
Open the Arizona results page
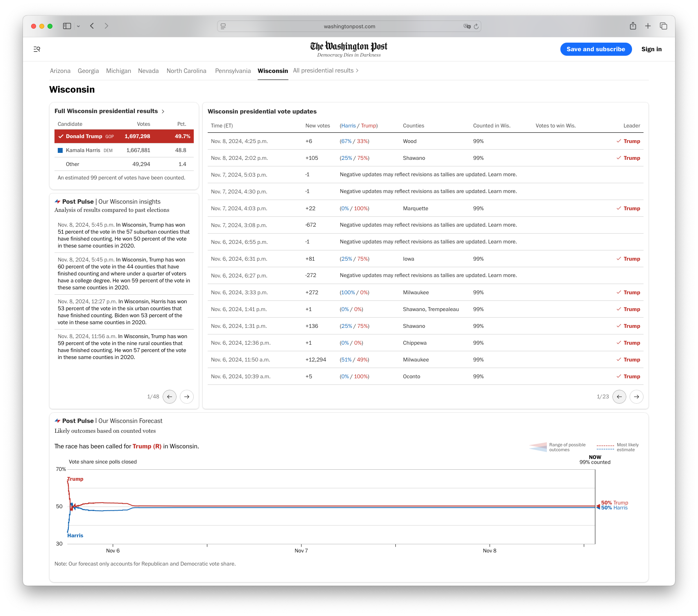[60, 70]
